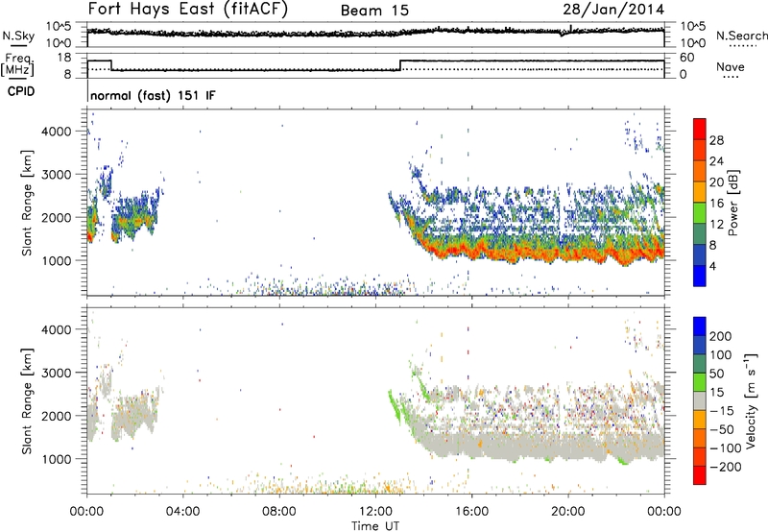Image resolution: width=768 pixels, height=532 pixels.
Task: Click the "24" value on power colorbar
Action: click(x=716, y=161)
